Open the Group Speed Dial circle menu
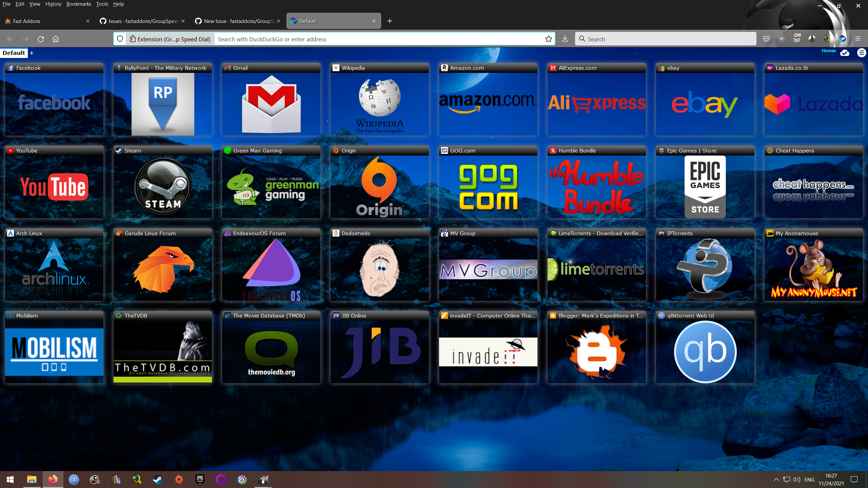The width and height of the screenshot is (868, 488). pyautogui.click(x=862, y=53)
